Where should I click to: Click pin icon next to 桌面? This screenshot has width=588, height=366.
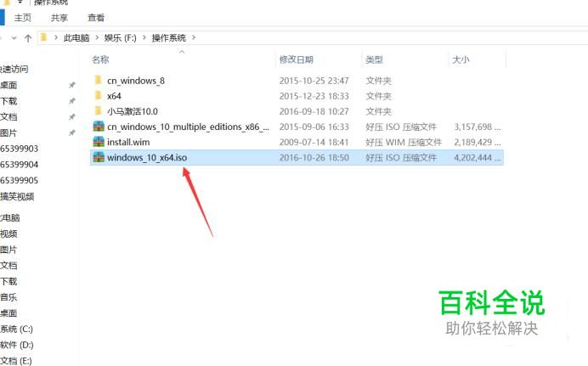[72, 86]
